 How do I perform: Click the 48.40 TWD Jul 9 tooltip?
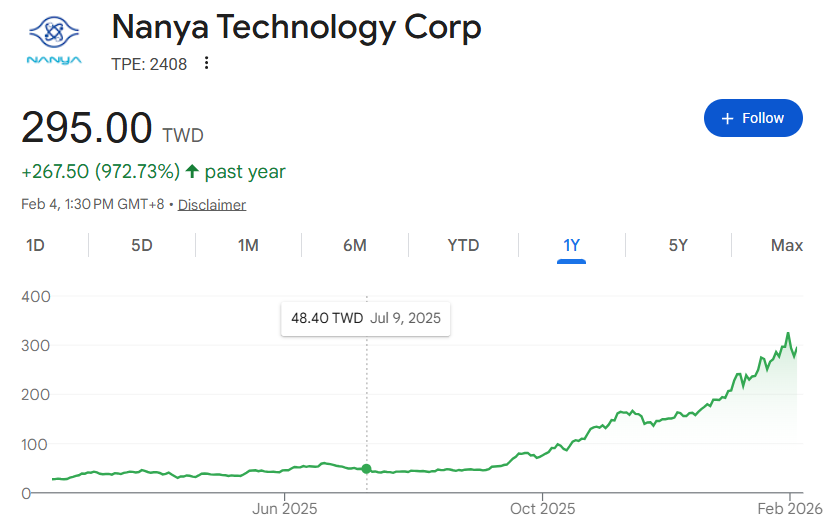[x=365, y=319]
